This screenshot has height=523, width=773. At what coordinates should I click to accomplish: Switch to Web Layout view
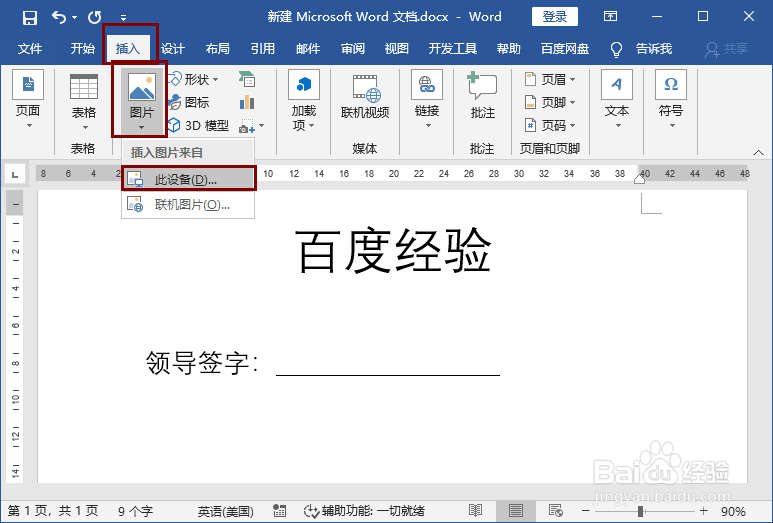click(556, 511)
